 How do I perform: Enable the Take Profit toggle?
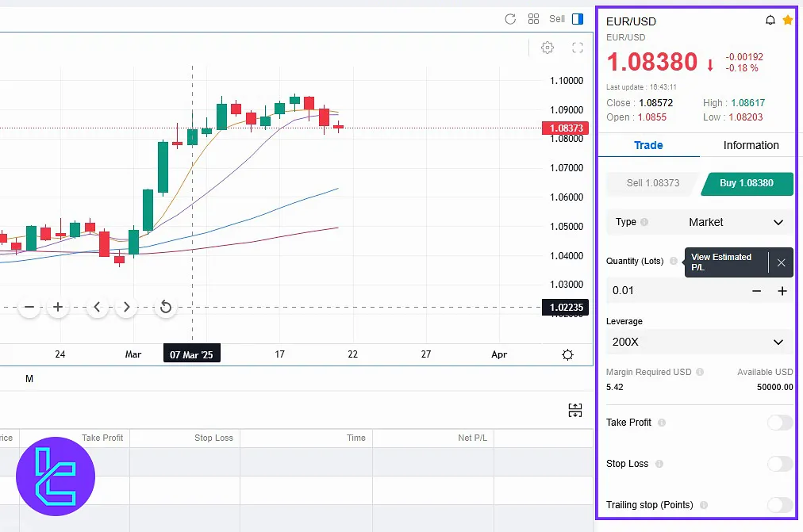(779, 423)
